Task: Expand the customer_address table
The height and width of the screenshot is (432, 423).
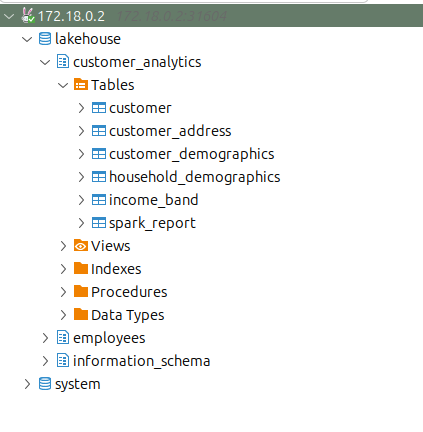Action: [81, 131]
